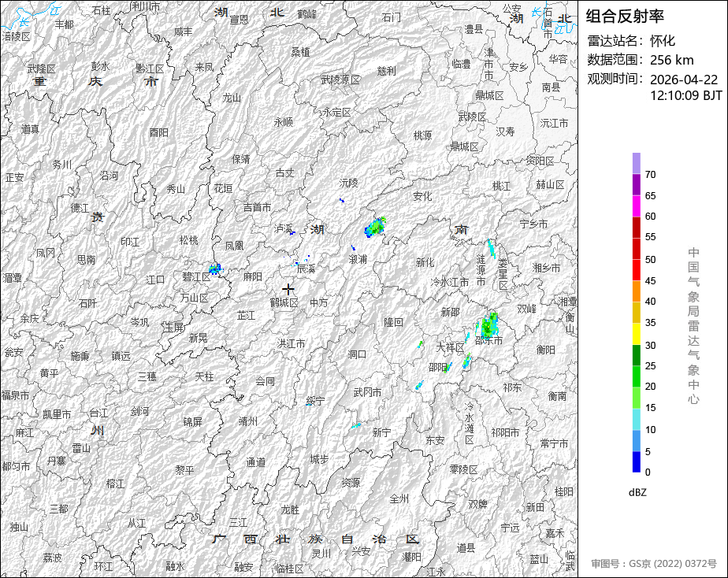This screenshot has width=728, height=578.
Task: Click the 桃源 map label
Action: coord(422,135)
